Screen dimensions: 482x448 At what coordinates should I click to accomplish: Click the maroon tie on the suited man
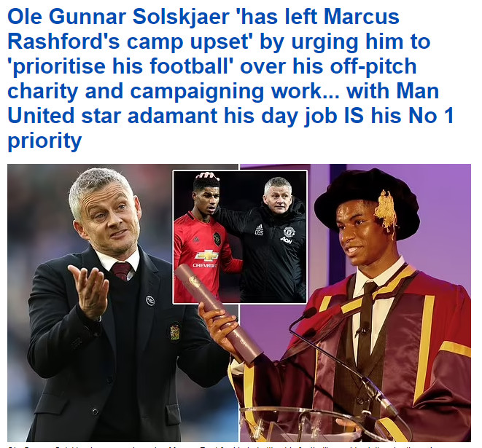click(122, 270)
